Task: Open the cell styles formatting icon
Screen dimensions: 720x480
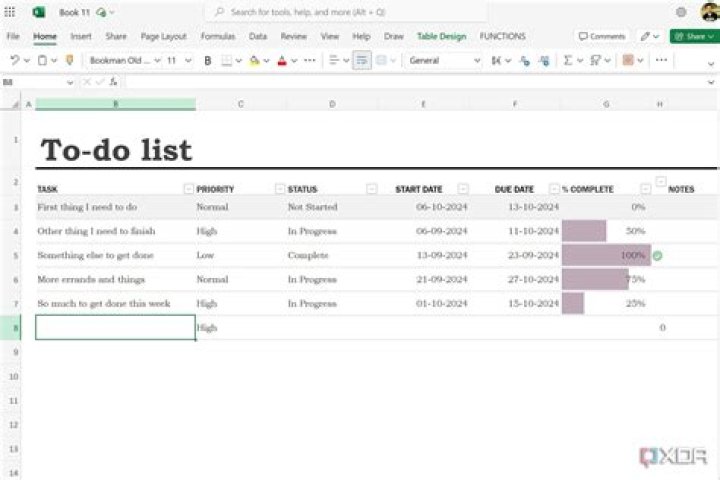Action: tap(628, 60)
